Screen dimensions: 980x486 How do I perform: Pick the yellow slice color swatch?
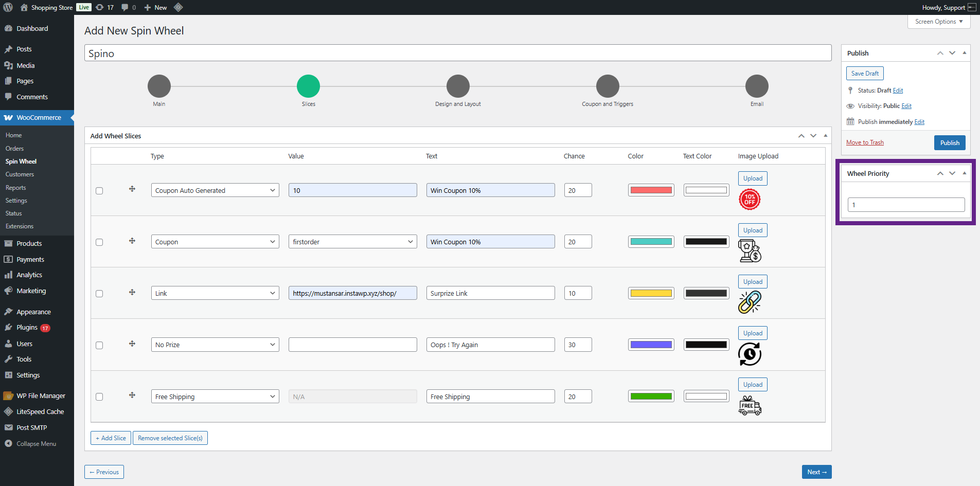coord(651,293)
